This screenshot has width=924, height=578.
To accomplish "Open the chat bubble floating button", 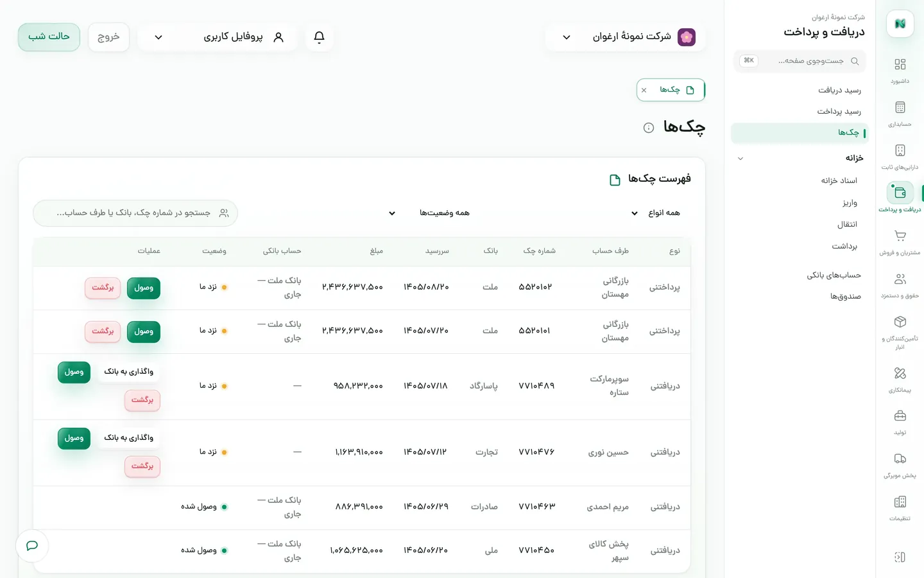I will [32, 546].
